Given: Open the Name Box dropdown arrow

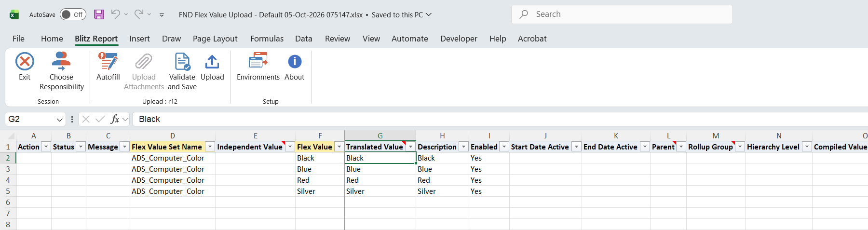Looking at the screenshot, I should pyautogui.click(x=60, y=120).
